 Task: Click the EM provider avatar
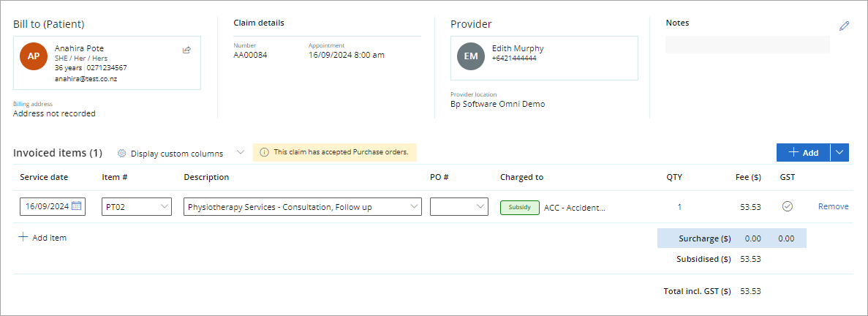click(x=471, y=56)
